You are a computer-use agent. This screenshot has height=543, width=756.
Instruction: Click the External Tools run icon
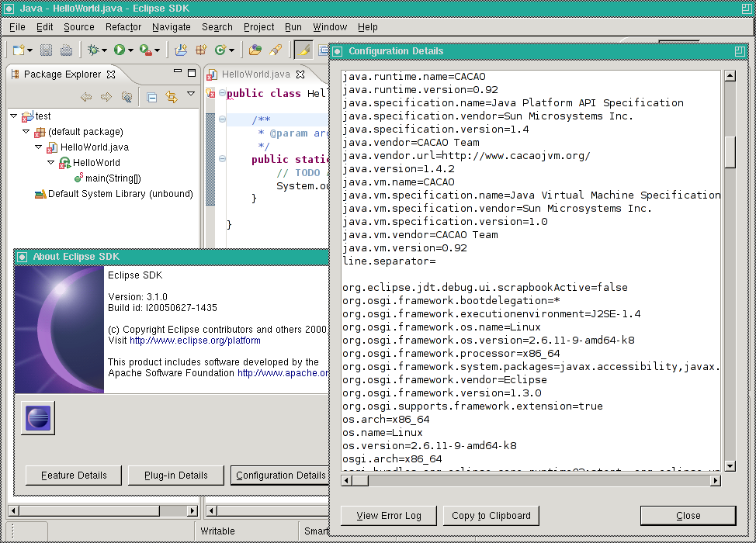point(145,50)
